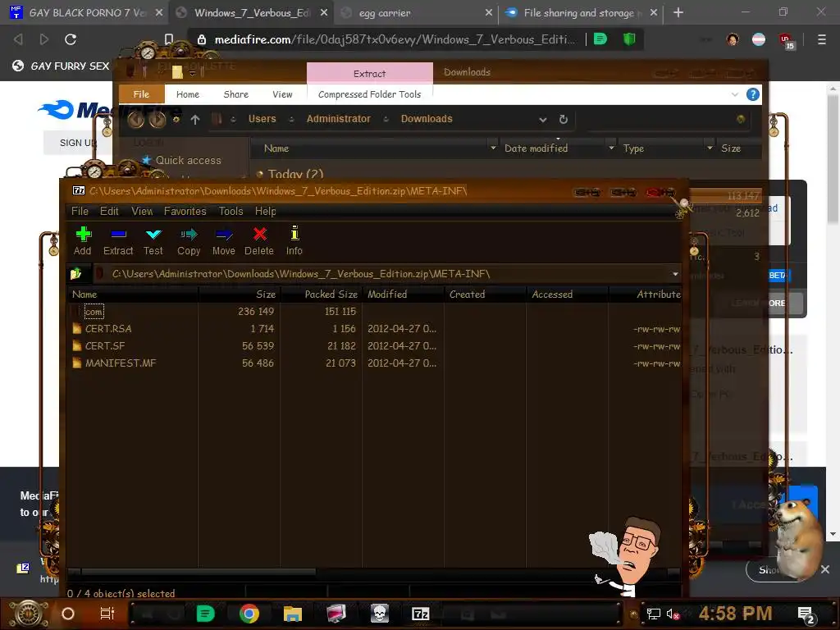
Task: Open the notification center icon
Action: [806, 614]
